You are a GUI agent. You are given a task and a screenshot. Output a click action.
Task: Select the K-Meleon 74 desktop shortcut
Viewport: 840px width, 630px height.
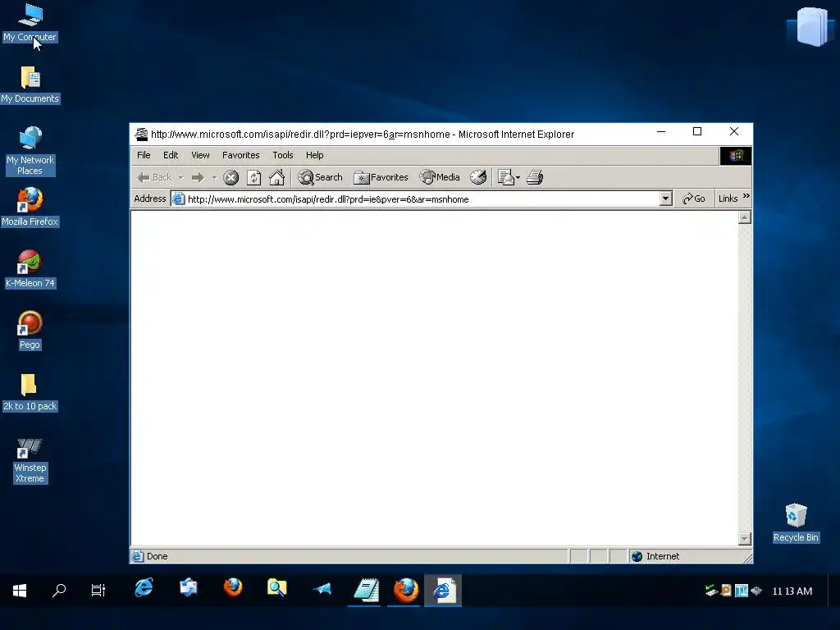(x=30, y=269)
